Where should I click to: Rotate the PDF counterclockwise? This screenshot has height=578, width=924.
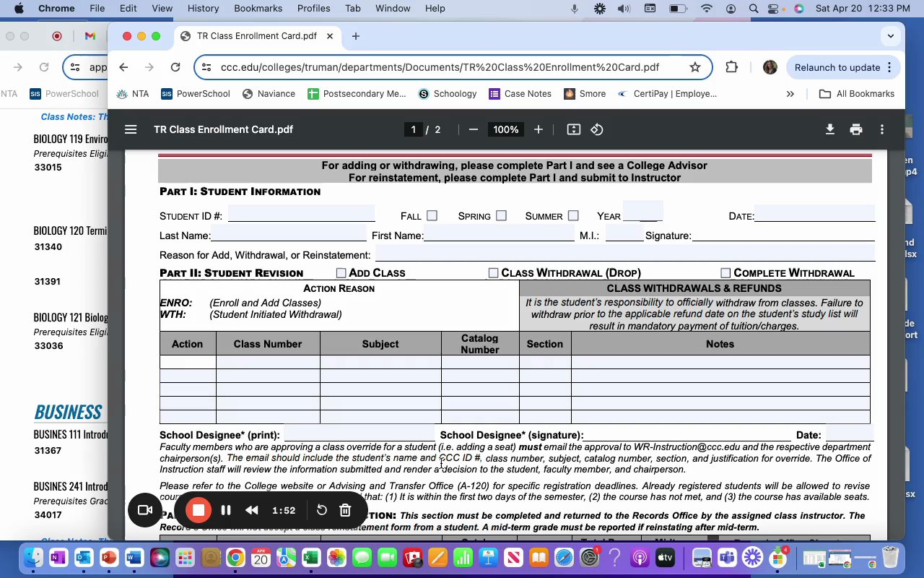(x=597, y=129)
